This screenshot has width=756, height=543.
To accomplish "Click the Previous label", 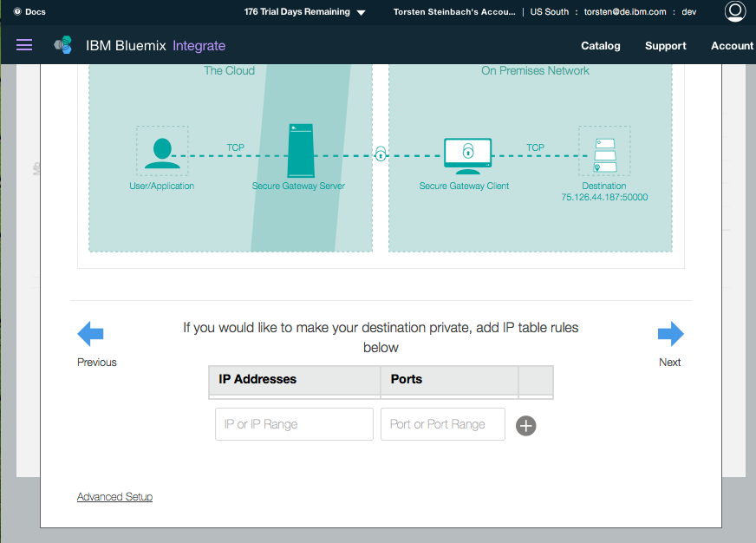I will pos(97,363).
